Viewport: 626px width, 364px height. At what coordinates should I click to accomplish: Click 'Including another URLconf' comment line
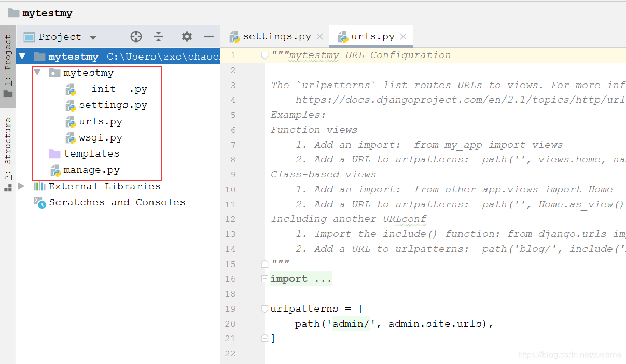(349, 219)
